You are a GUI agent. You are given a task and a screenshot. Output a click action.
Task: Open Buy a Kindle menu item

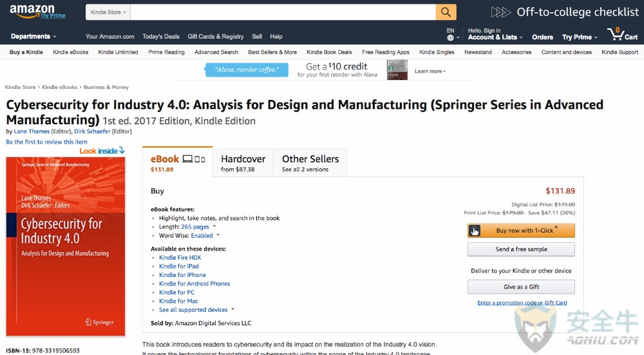(x=26, y=52)
